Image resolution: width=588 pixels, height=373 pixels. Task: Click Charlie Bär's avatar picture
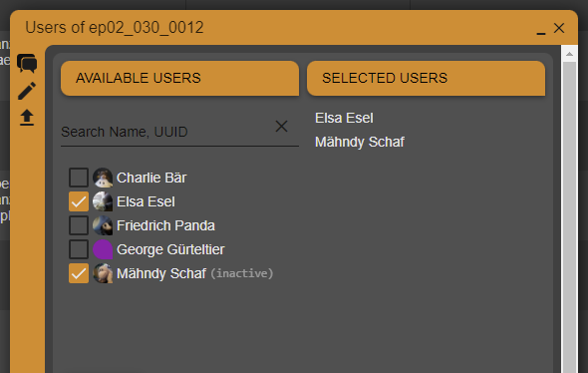point(103,178)
